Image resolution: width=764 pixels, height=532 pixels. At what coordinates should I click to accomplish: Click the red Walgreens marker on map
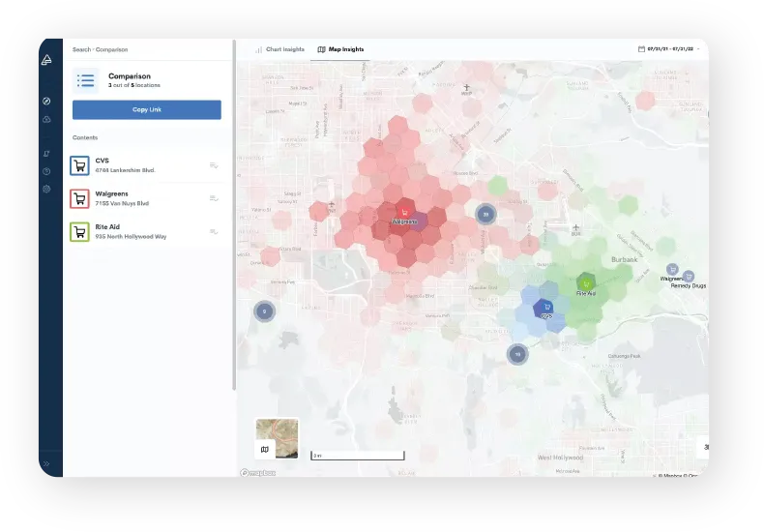(x=404, y=213)
